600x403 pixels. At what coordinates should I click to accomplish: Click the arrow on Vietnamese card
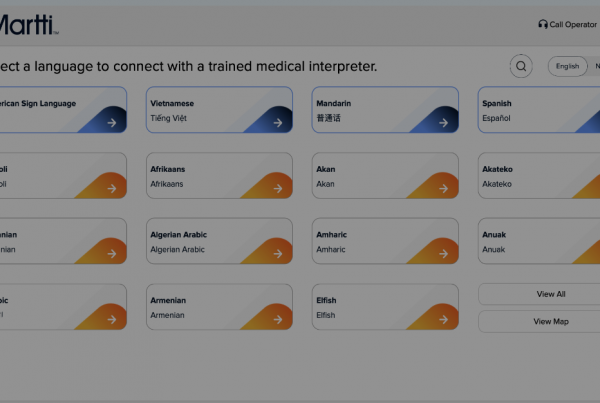tap(278, 123)
